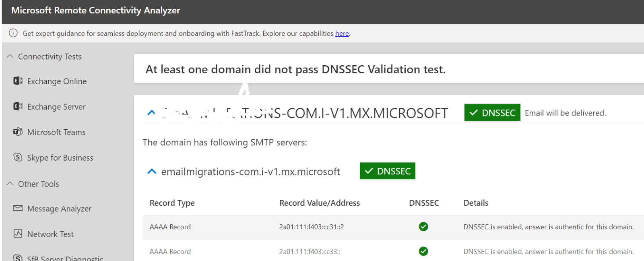Open Exchange Online connectivity tests
Viewport: 644px width, 261px height.
point(57,81)
